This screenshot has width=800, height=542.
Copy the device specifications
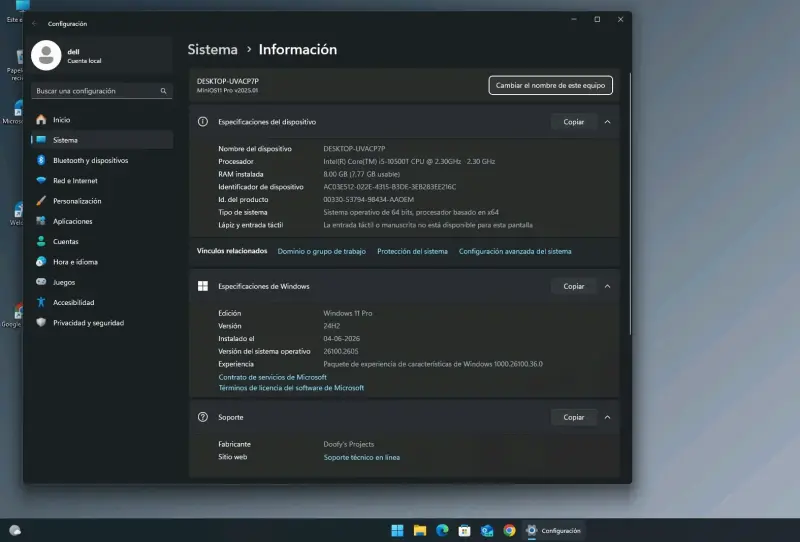click(x=573, y=122)
